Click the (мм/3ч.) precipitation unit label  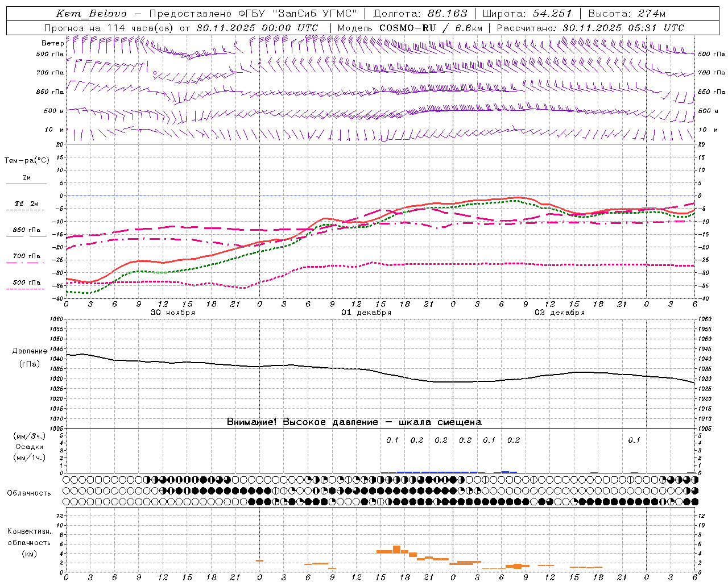click(30, 436)
